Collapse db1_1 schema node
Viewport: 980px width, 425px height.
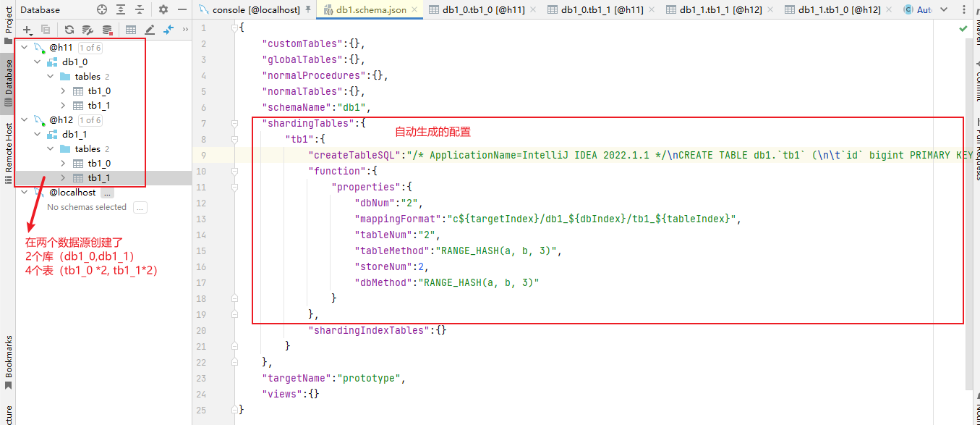click(38, 134)
